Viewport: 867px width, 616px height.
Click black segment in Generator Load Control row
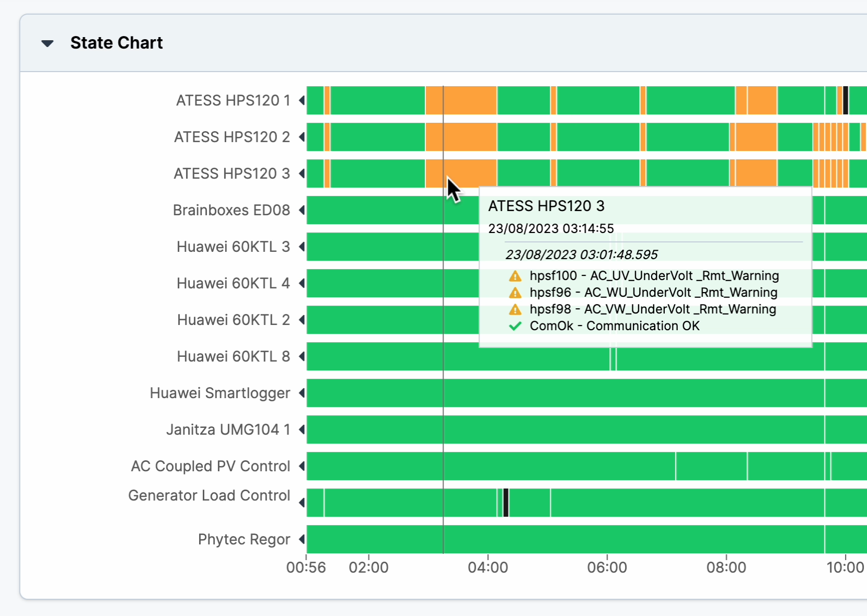505,503
